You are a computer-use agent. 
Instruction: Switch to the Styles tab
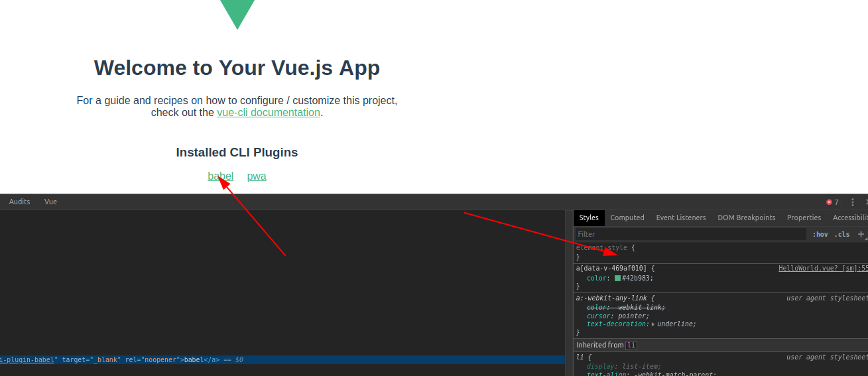pos(589,218)
